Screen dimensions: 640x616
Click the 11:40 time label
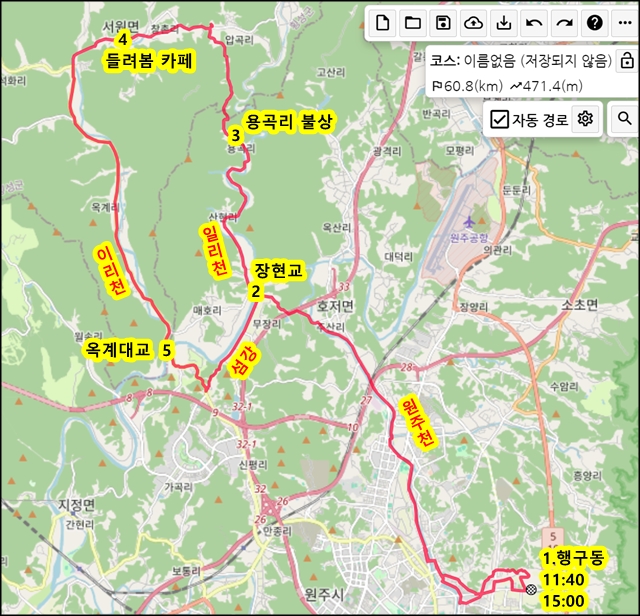coord(563,579)
